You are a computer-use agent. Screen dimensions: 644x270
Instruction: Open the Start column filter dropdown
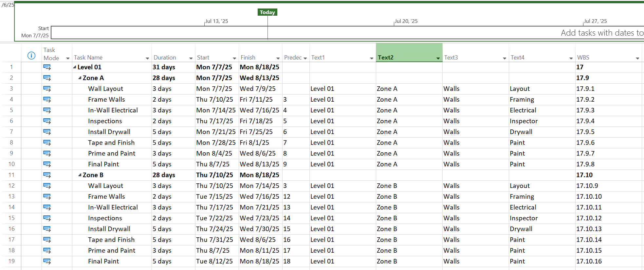234,58
